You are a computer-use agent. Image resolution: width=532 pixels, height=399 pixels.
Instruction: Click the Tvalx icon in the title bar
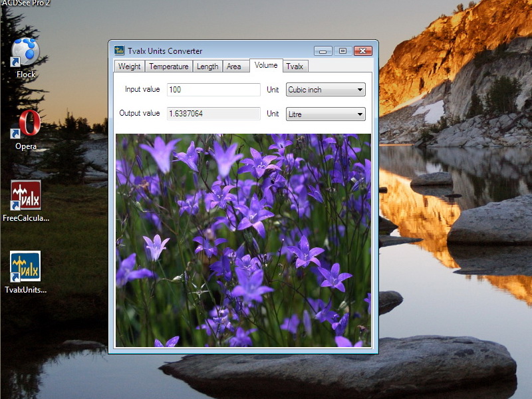120,51
